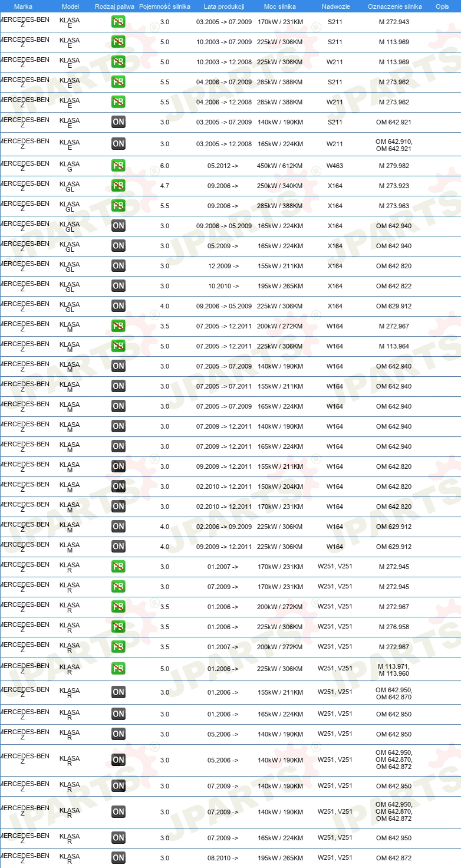
Task: Click the PB fuel icon in the W463 Klasa G row
Action: coord(118,166)
